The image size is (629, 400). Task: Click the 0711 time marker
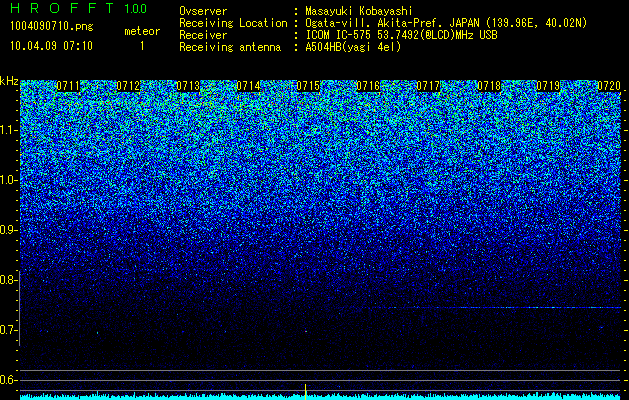[68, 86]
